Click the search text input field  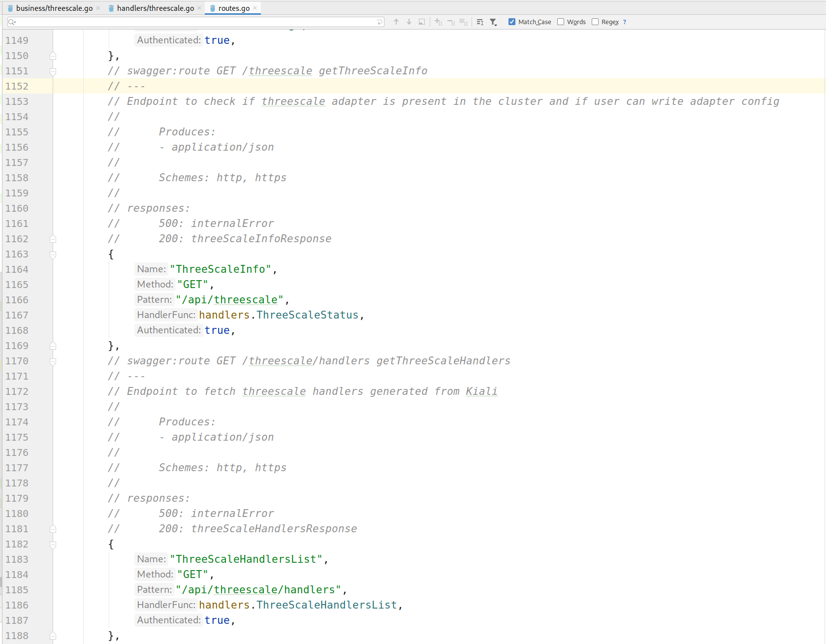click(195, 22)
